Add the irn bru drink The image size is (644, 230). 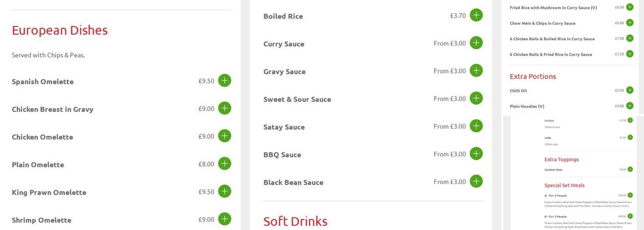coord(630,121)
